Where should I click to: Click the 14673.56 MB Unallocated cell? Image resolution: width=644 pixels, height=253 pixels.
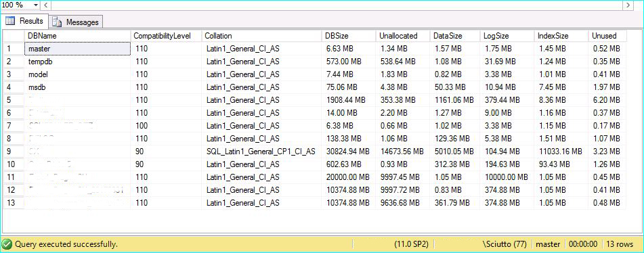402,152
